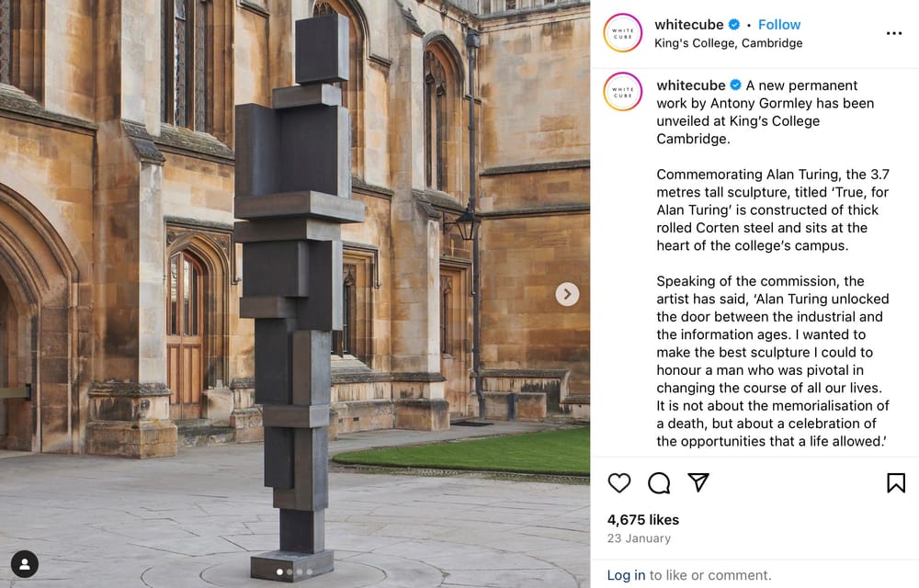Jump to the third carousel dot
The height and width of the screenshot is (588, 919).
[x=300, y=571]
